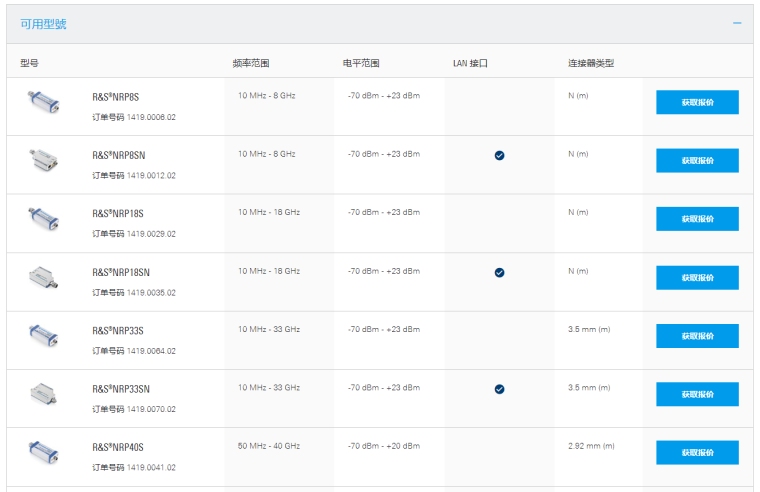Click LAN checkmark icon for NRP33SN
The height and width of the screenshot is (492, 760).
point(499,389)
